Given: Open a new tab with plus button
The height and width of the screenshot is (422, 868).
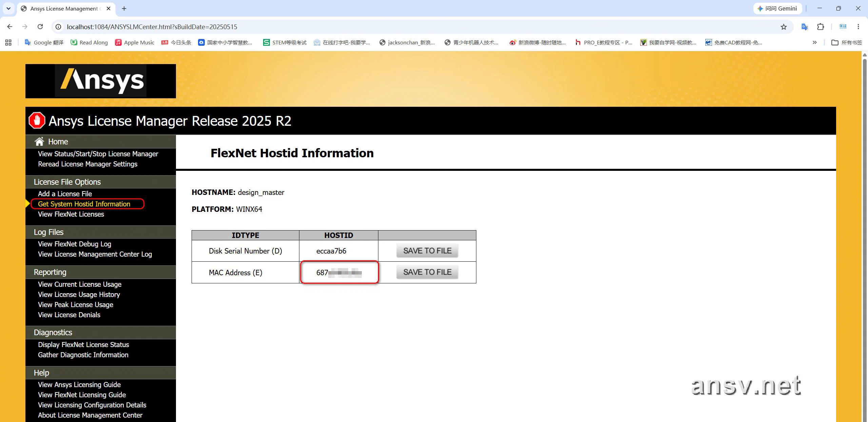Looking at the screenshot, I should pyautogui.click(x=124, y=8).
